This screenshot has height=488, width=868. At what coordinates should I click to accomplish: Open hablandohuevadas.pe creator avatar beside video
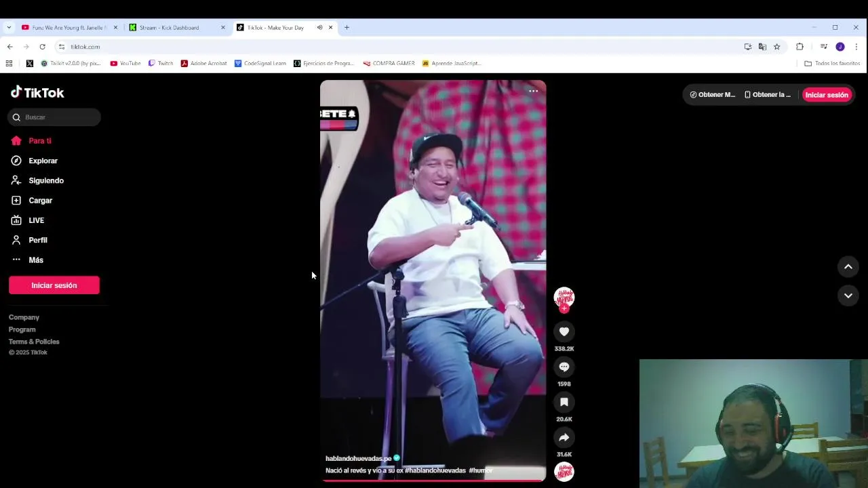[564, 297]
